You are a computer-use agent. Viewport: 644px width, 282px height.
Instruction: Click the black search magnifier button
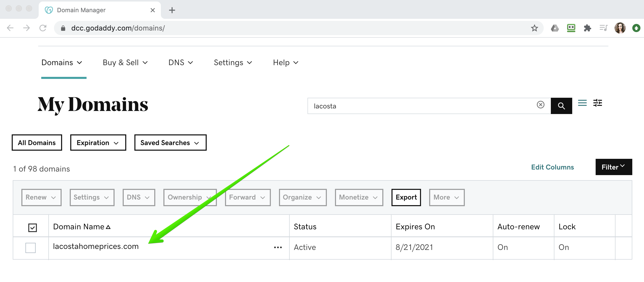click(x=561, y=106)
